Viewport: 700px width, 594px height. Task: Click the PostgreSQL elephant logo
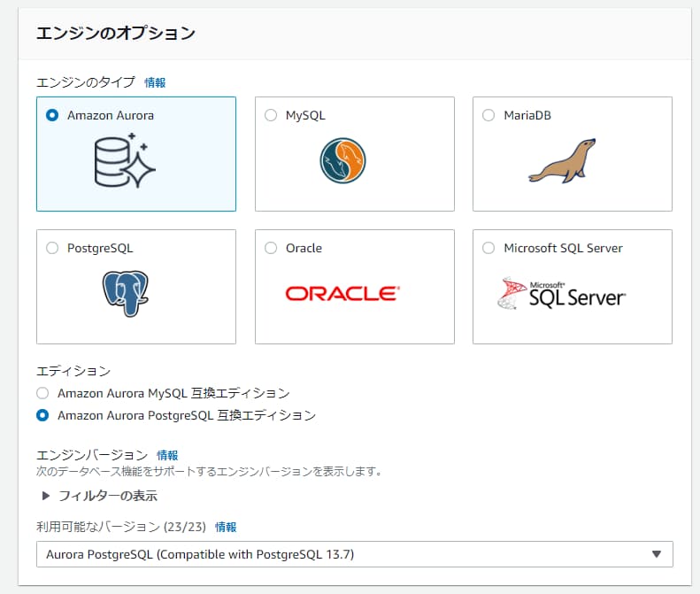(x=125, y=294)
